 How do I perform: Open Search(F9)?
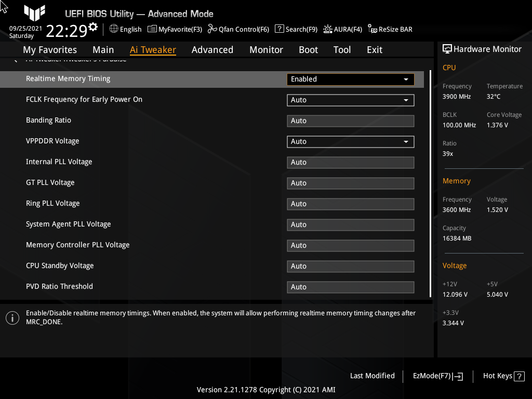tap(296, 29)
